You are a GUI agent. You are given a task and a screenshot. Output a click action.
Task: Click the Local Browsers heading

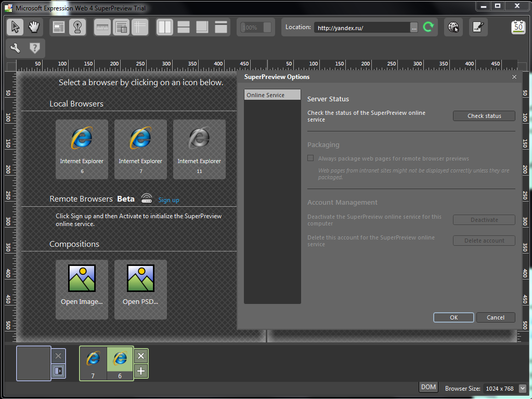click(76, 104)
